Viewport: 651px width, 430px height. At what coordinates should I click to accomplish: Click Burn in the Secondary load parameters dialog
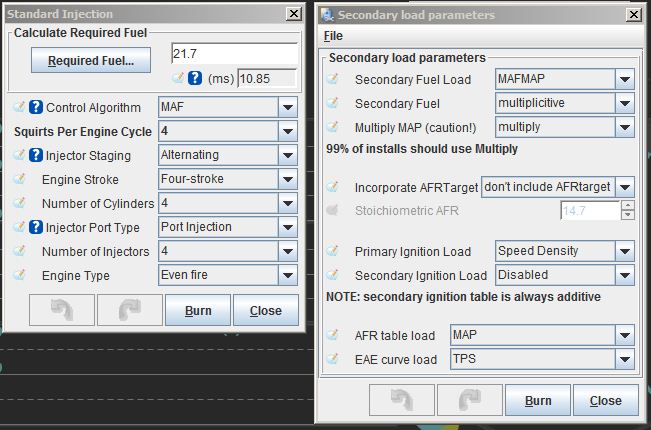[537, 401]
